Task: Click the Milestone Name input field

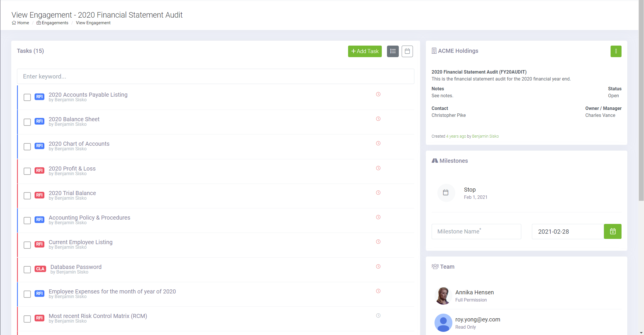Action: click(x=476, y=231)
